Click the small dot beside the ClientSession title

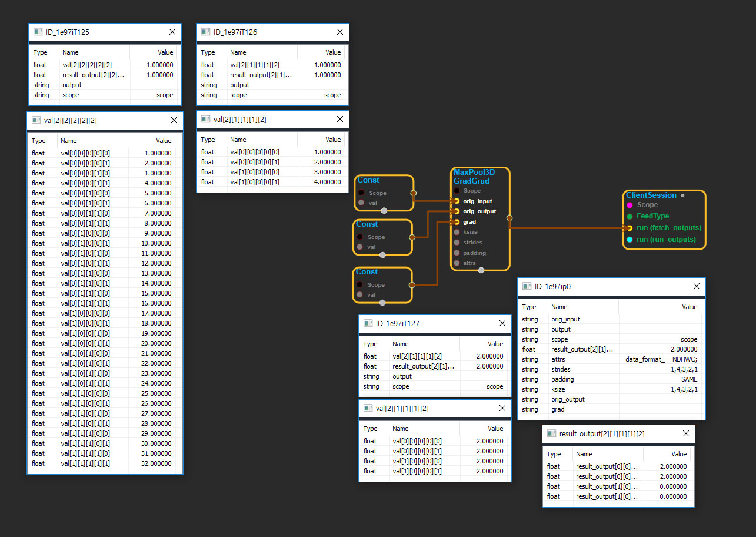tap(682, 195)
